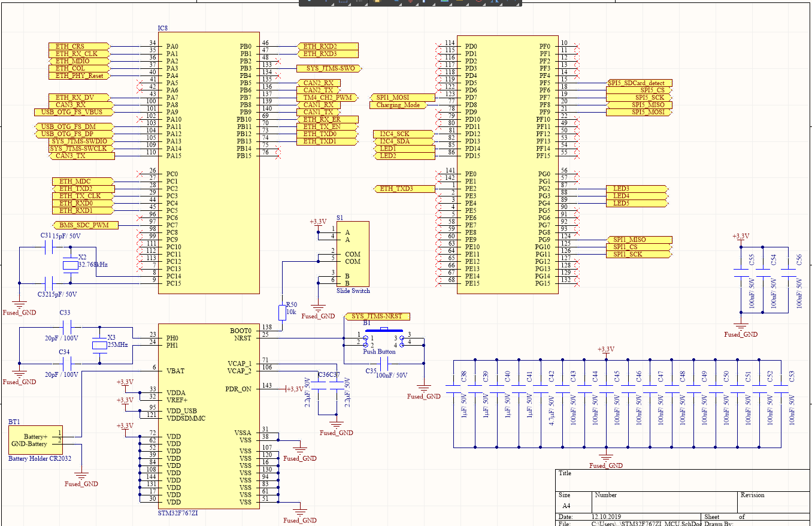Select the PDR_ON pin label

(239, 389)
